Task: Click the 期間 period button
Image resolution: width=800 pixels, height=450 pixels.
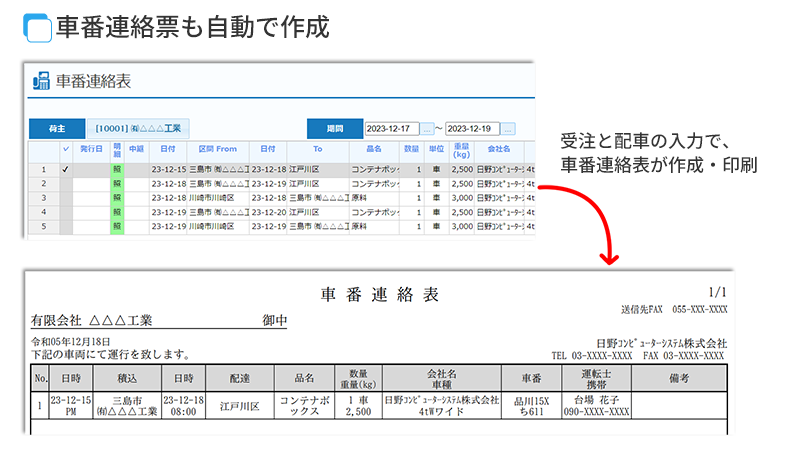Action: tap(334, 129)
